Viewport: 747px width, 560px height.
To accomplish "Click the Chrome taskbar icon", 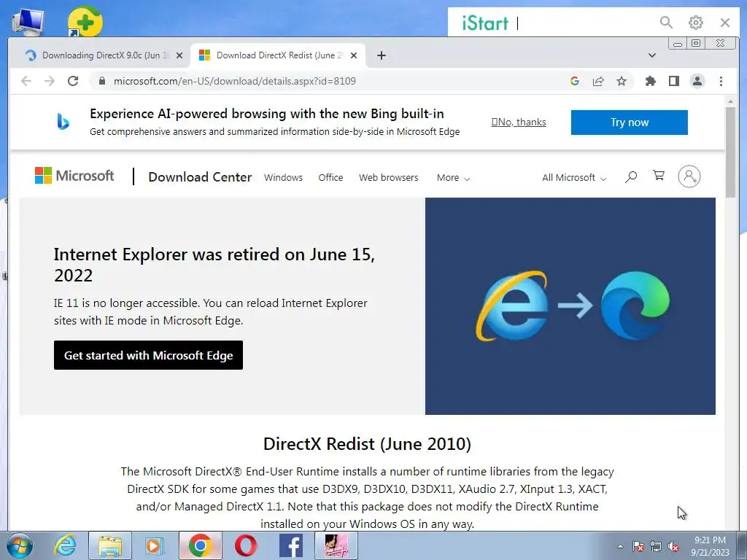I will 200,545.
